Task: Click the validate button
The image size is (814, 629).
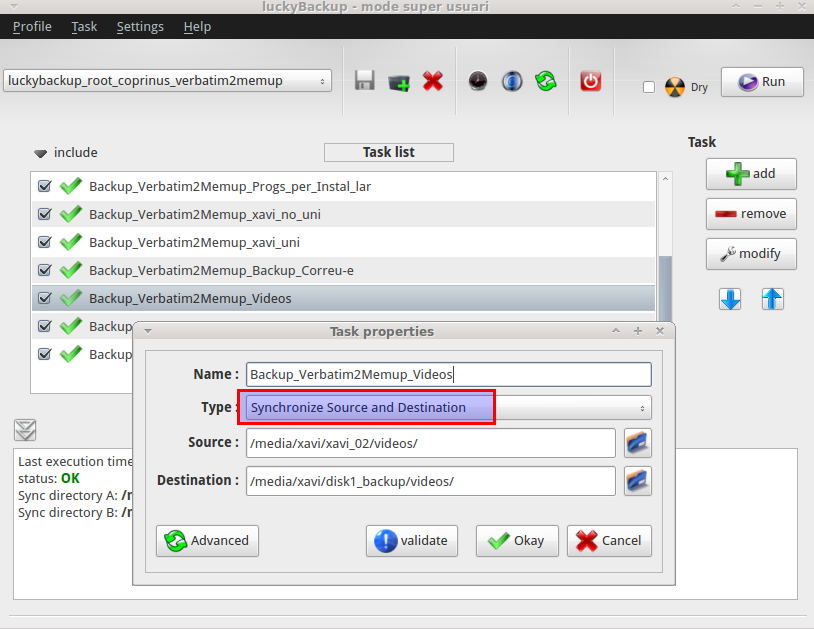Action: pos(413,541)
